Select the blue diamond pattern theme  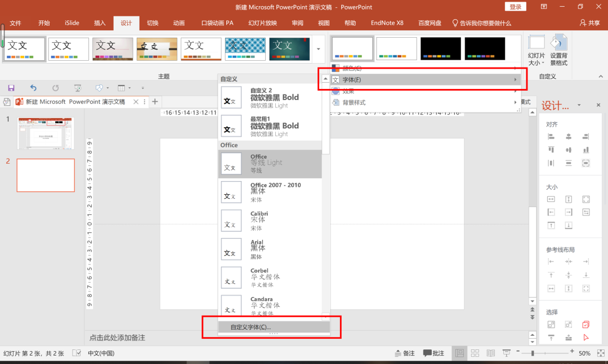coord(245,49)
